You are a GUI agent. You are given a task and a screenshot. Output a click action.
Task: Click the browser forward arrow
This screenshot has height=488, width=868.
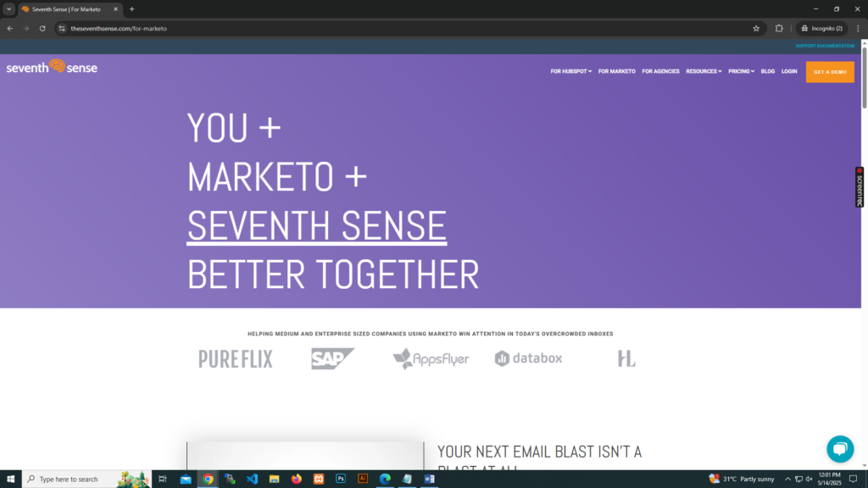26,28
